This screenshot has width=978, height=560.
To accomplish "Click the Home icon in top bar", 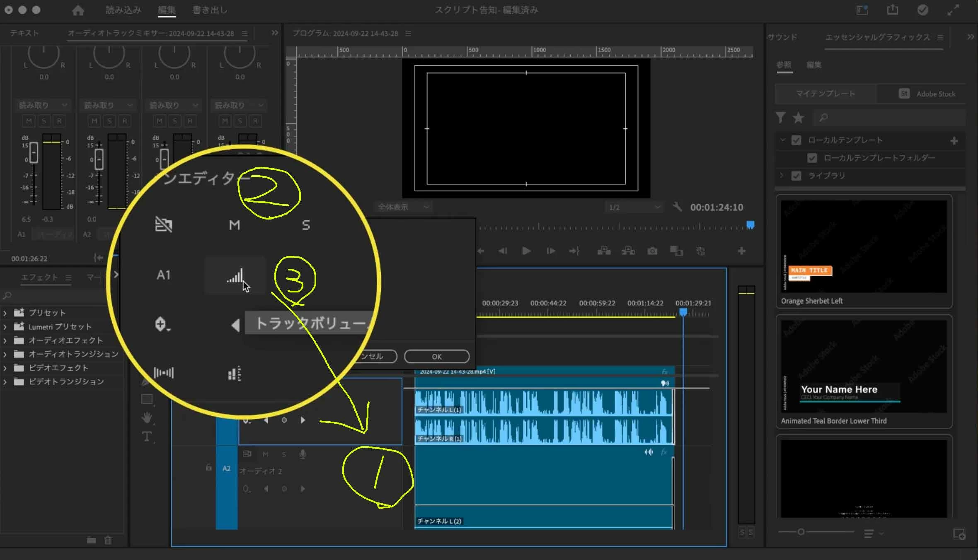I will (x=78, y=10).
